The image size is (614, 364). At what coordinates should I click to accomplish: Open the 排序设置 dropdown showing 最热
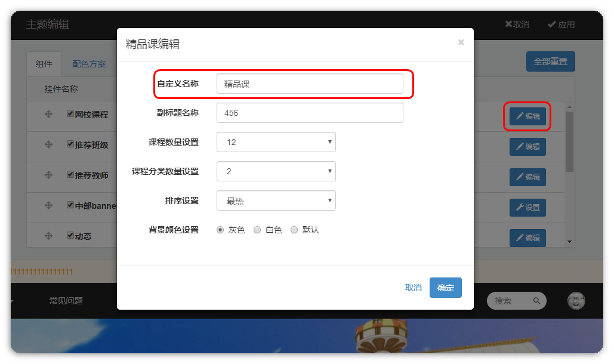(x=276, y=200)
